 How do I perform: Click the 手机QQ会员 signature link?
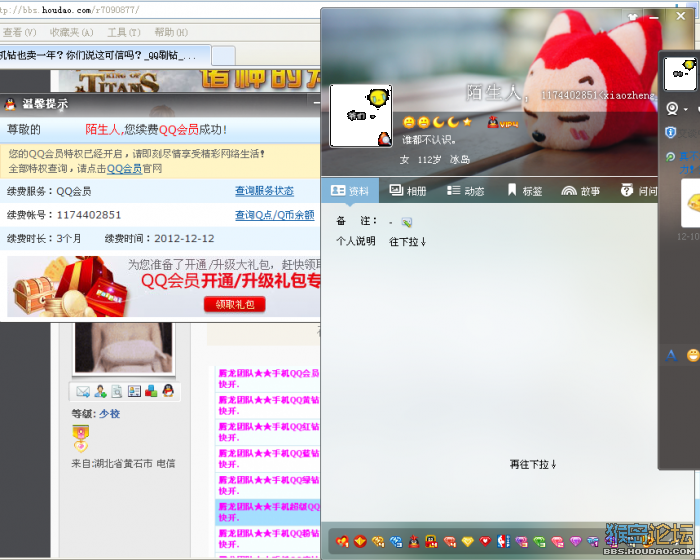pyautogui.click(x=269, y=378)
